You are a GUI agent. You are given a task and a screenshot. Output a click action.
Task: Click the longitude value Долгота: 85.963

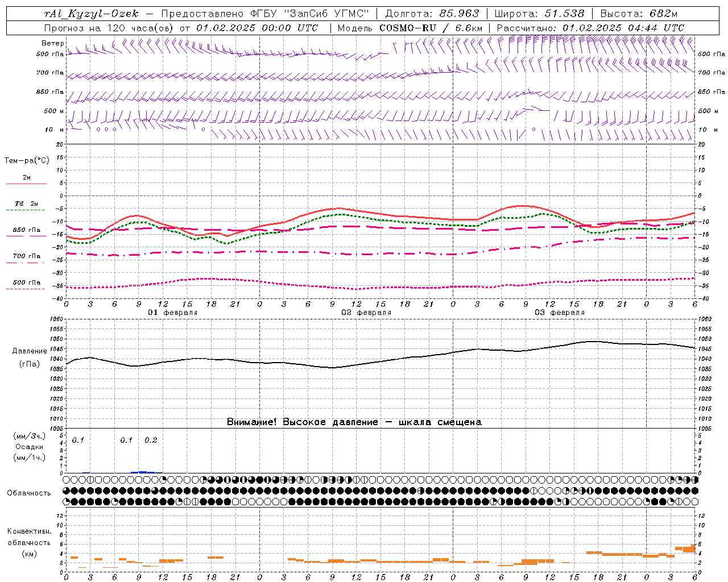coord(432,14)
